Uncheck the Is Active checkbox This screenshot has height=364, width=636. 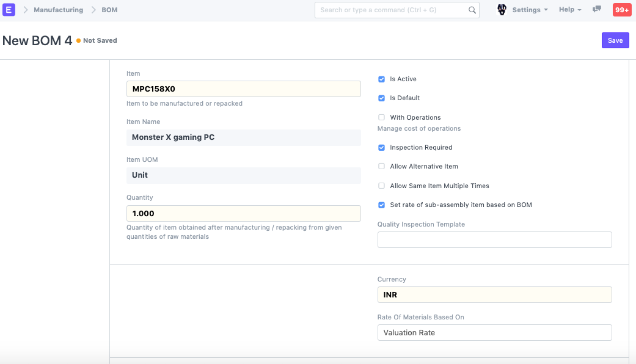381,79
